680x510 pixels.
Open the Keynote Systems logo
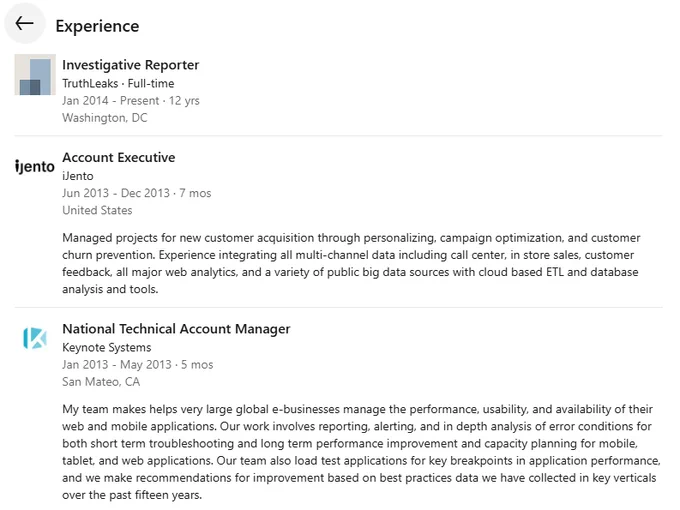coord(35,338)
